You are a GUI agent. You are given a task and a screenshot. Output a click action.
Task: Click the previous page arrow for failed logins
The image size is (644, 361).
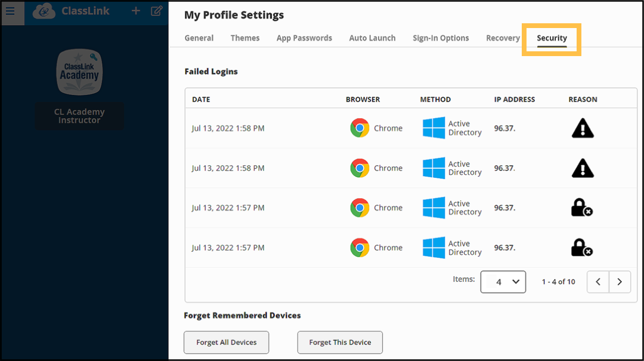click(x=598, y=281)
